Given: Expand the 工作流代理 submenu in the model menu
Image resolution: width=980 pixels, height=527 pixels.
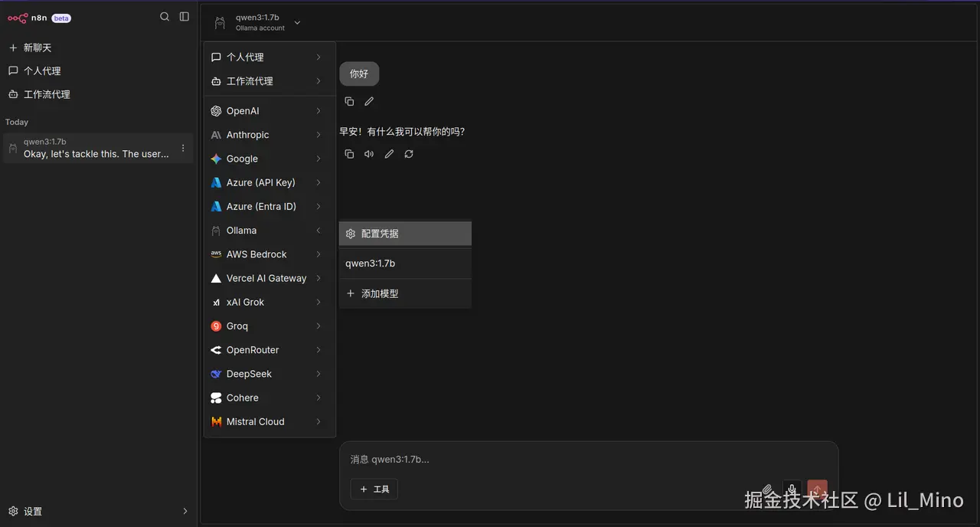Looking at the screenshot, I should (269, 81).
